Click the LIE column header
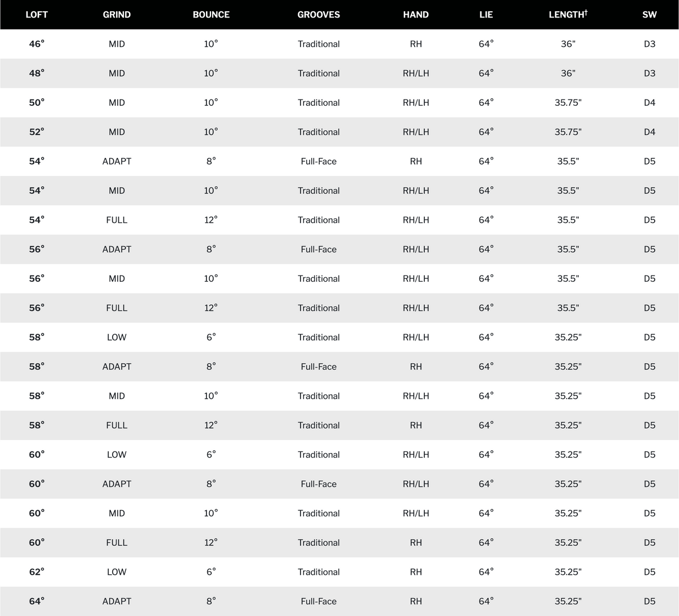This screenshot has height=616, width=679. tap(486, 15)
